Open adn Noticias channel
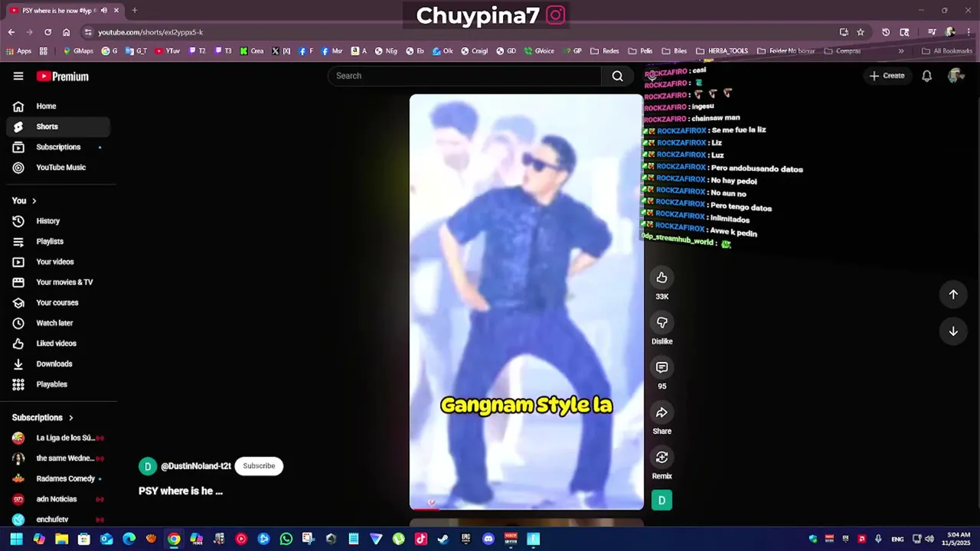This screenshot has height=551, width=980. pyautogui.click(x=58, y=499)
